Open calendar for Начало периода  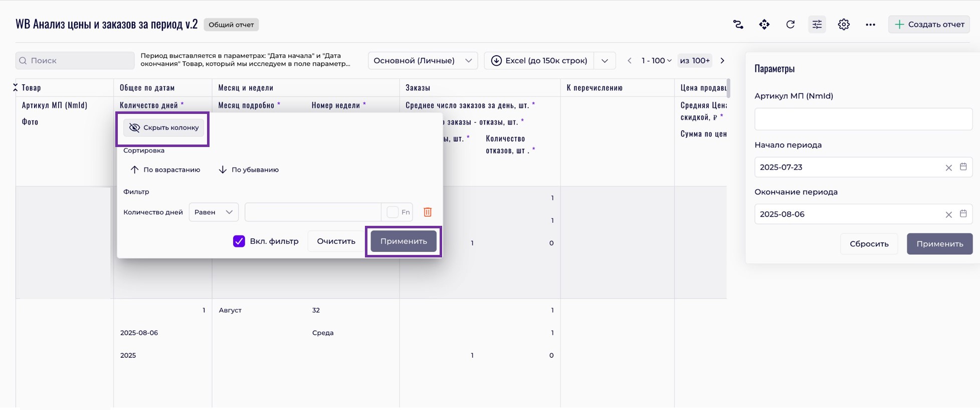coord(963,167)
